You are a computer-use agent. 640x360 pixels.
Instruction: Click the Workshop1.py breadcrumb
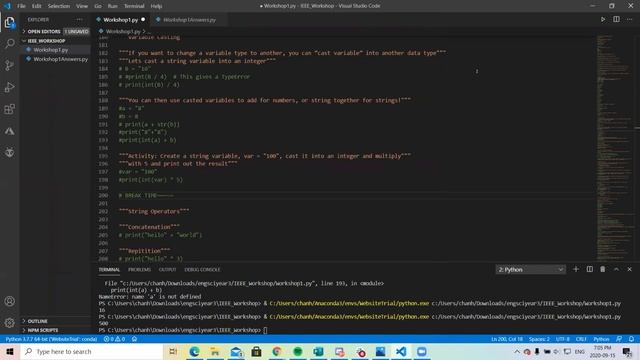[x=123, y=31]
